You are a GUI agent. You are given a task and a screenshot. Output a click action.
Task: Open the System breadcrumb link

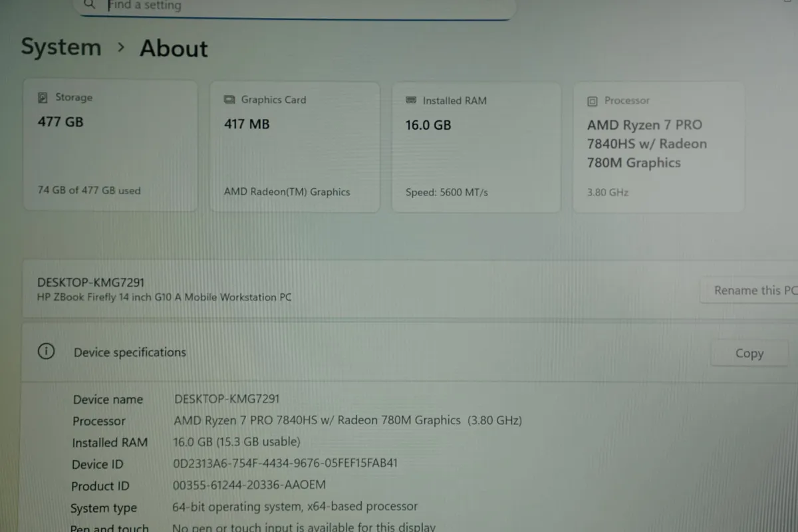(61, 47)
